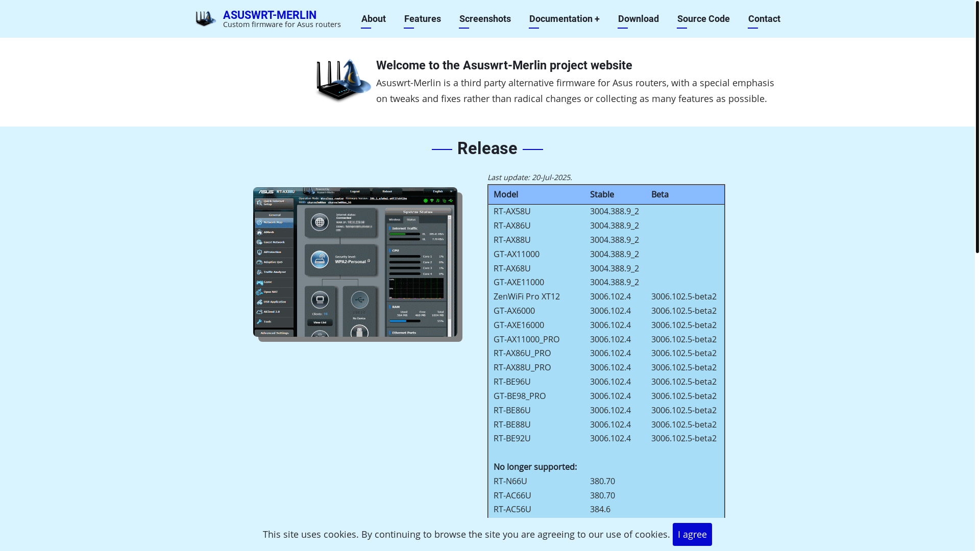Click the GT-AX6000 model name
Screen dimensions: 980x551
pos(514,311)
